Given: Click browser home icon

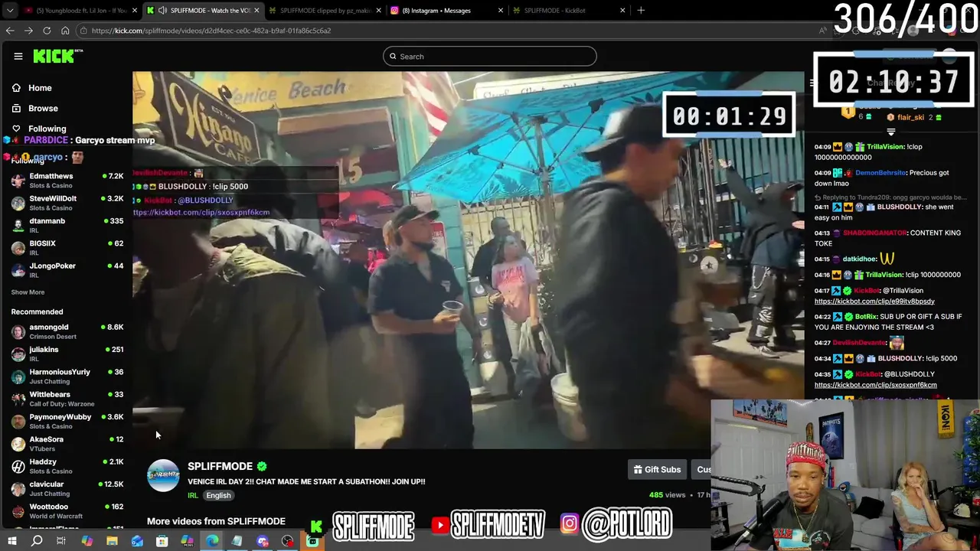Looking at the screenshot, I should pos(65,31).
